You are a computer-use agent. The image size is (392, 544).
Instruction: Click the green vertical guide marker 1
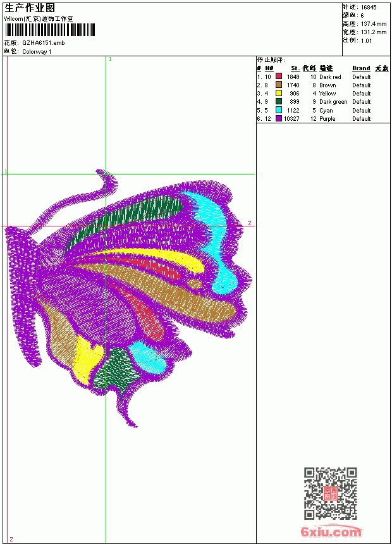[110, 59]
